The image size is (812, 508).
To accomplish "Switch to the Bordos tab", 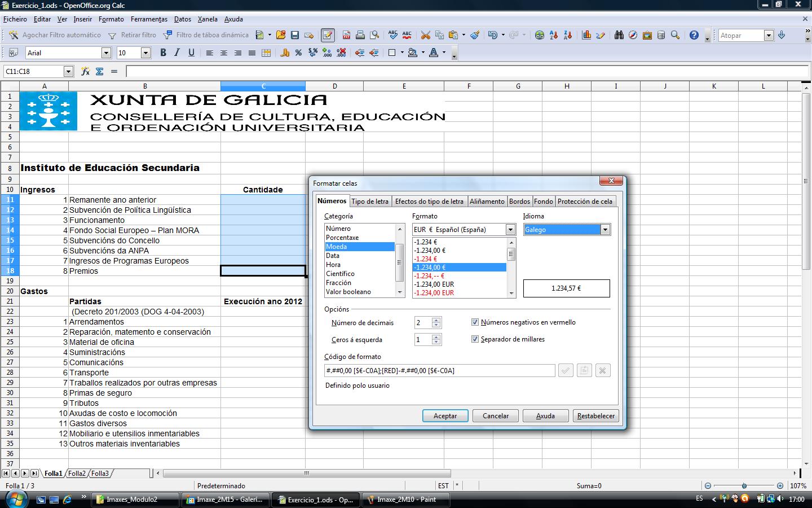I will coord(519,202).
